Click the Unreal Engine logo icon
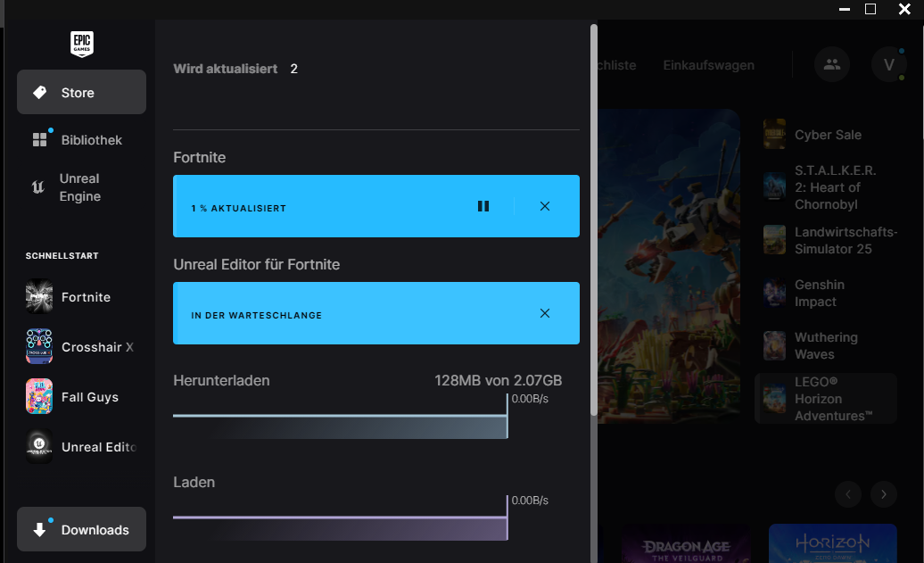Image resolution: width=924 pixels, height=563 pixels. (x=37, y=187)
